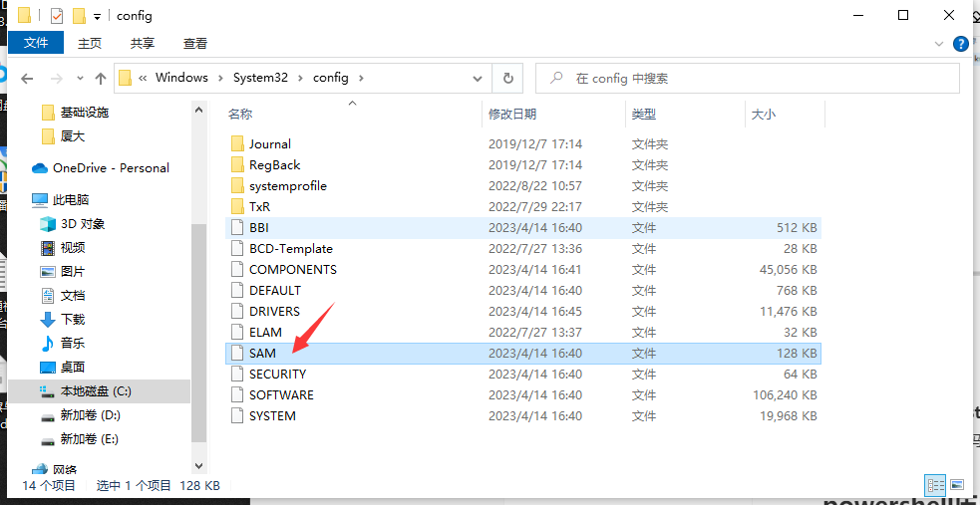Expand the ribbon with chevron arrow
The width and height of the screenshot is (980, 505).
(939, 44)
